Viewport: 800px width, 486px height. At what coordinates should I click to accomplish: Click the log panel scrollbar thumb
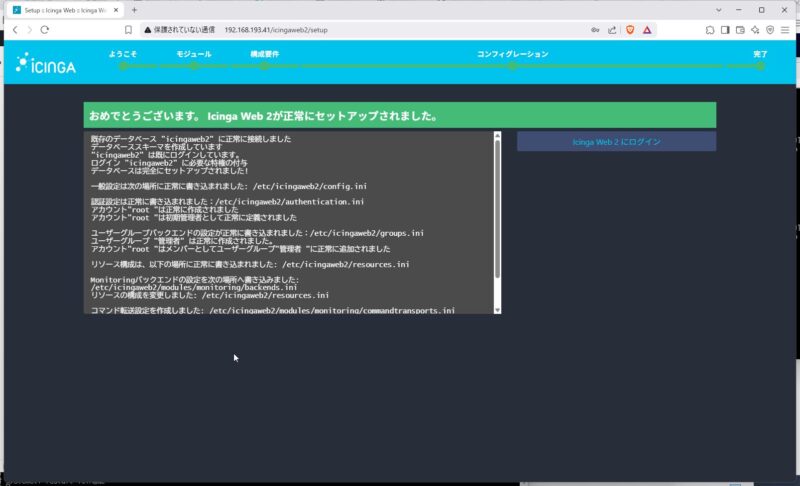(497, 208)
